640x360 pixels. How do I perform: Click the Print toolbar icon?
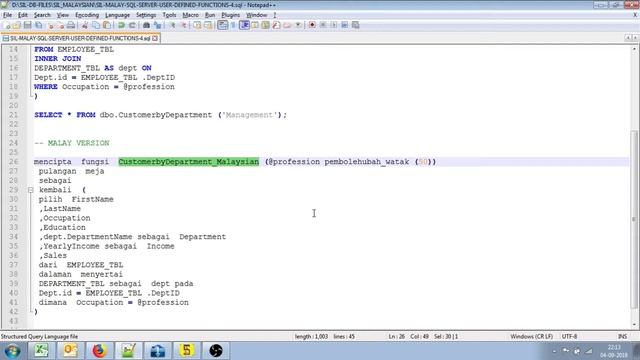click(x=71, y=25)
